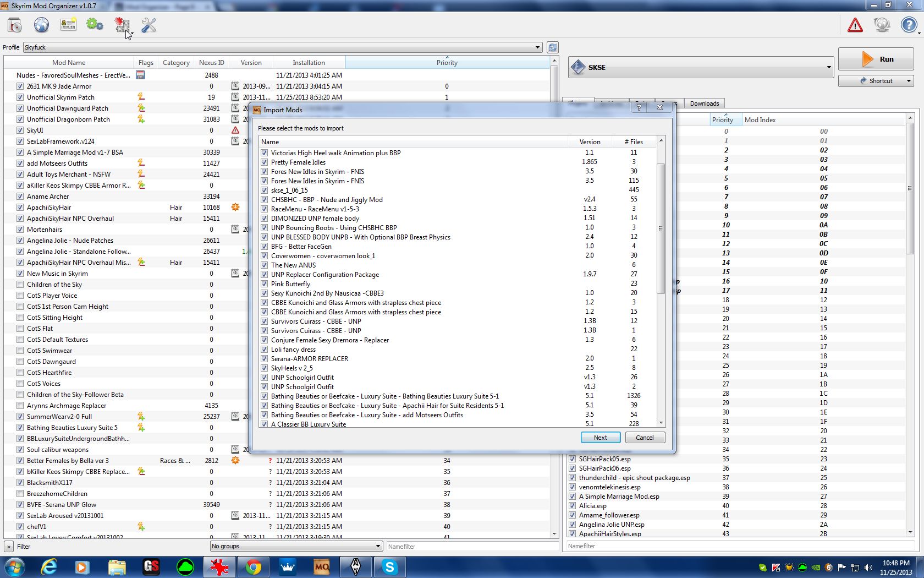Open the Configure Profiles ID card icon

[68, 25]
